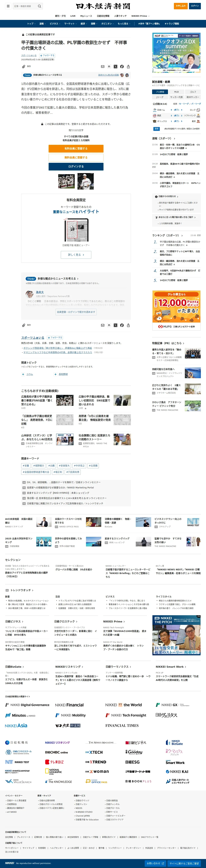Select the 欧州サッカー scores tab

[x=193, y=97]
